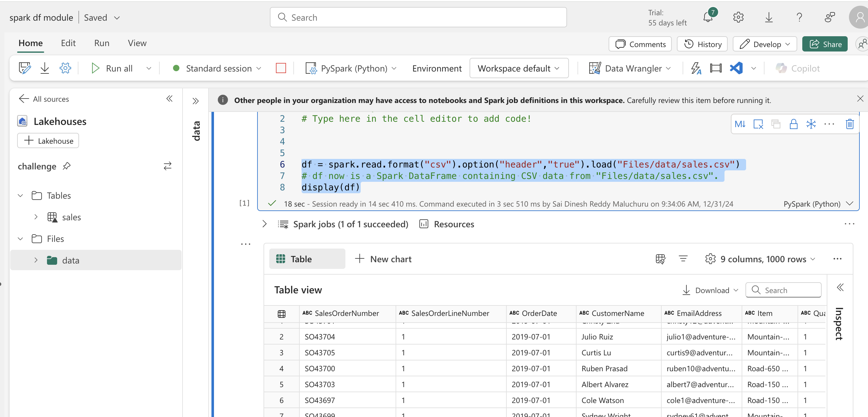Open notebook settings gear in toolbar
This screenshot has height=417, width=868.
(65, 68)
